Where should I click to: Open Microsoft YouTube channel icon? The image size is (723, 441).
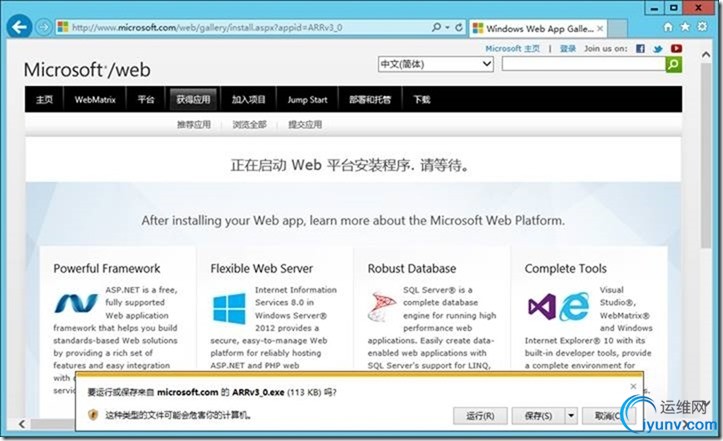(x=676, y=48)
